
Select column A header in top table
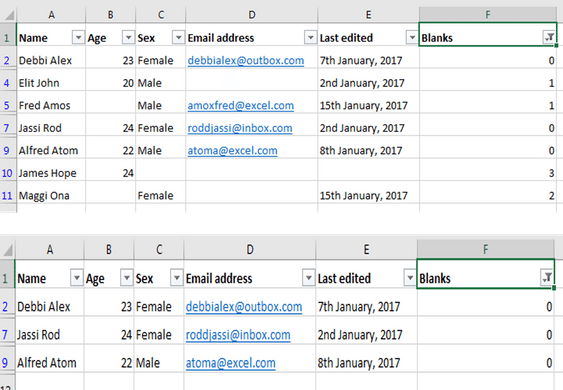pyautogui.click(x=51, y=15)
